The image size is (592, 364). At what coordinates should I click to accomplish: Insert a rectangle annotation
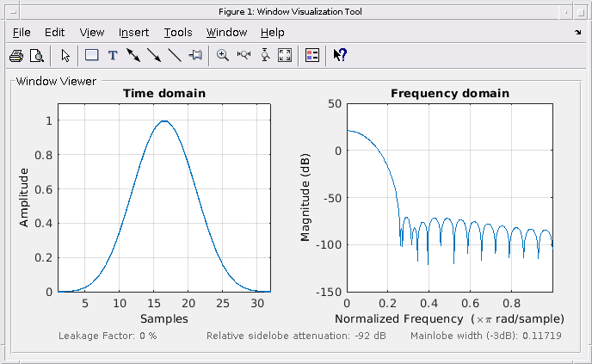coord(92,55)
